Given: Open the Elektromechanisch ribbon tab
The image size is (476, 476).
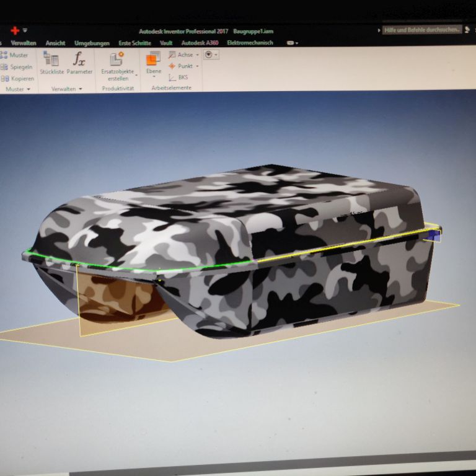Looking at the screenshot, I should (x=250, y=43).
